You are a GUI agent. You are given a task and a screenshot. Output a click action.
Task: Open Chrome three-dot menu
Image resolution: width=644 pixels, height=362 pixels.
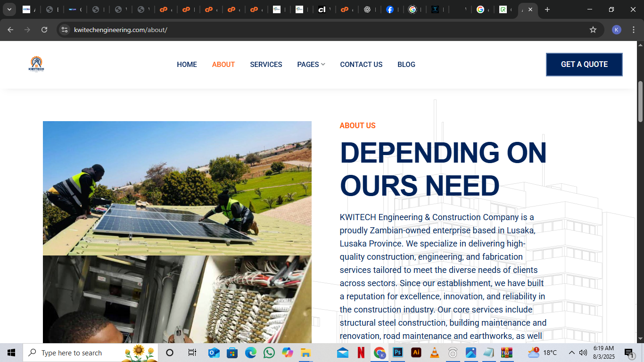(633, 30)
